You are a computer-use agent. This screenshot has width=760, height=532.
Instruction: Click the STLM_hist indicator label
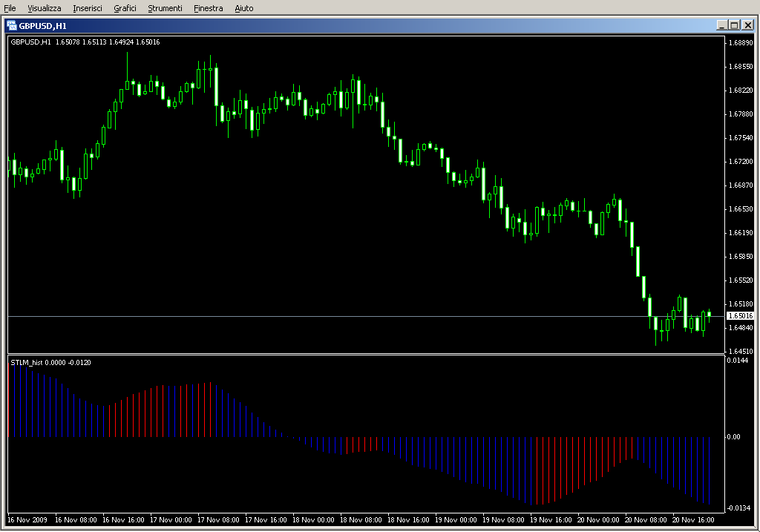51,362
